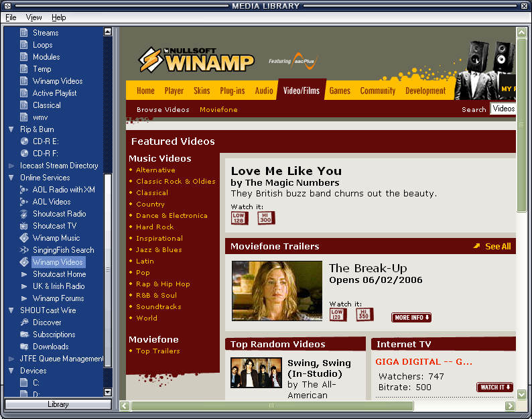Screen dimensions: 532x419
Task: Click the Discover icon under SHOUTcast Wire
Action: 24,322
